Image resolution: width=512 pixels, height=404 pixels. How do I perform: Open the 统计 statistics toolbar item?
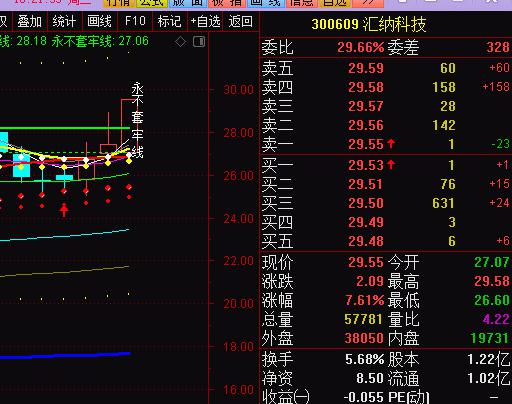(64, 22)
